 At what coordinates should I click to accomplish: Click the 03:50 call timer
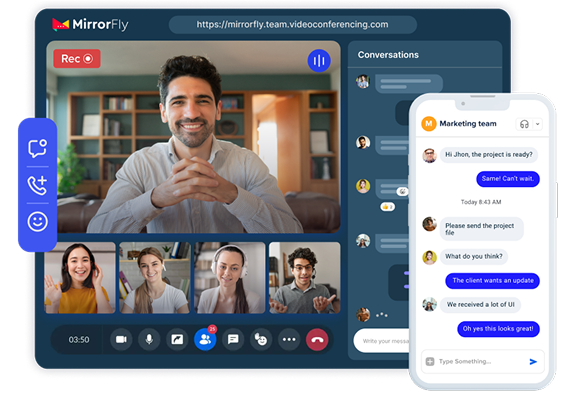click(79, 340)
